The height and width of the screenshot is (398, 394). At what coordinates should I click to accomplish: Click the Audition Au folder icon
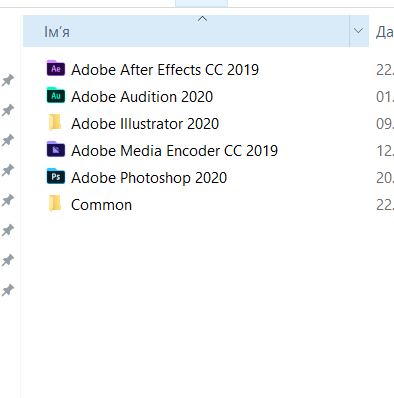[56, 96]
